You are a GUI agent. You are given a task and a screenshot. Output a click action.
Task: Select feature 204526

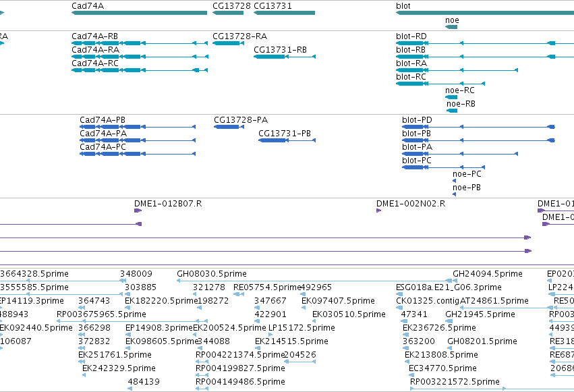(x=299, y=355)
